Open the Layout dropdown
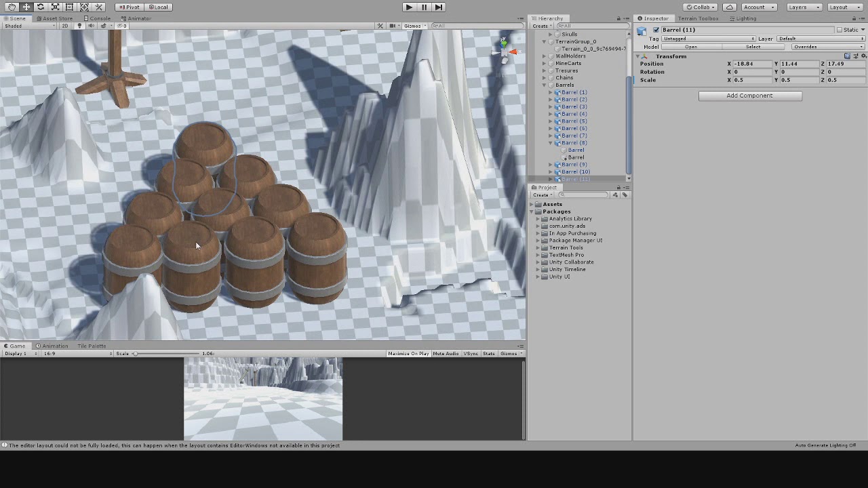 (845, 7)
